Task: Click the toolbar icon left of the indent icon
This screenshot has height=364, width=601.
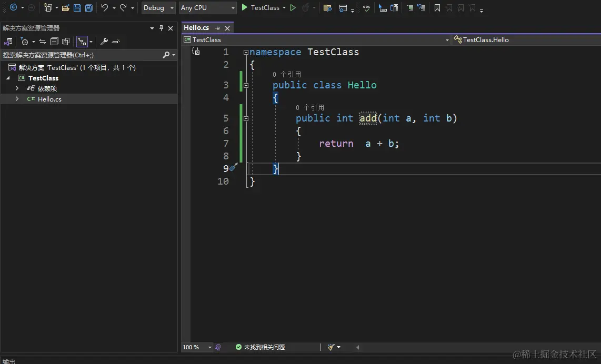Action: pos(394,8)
